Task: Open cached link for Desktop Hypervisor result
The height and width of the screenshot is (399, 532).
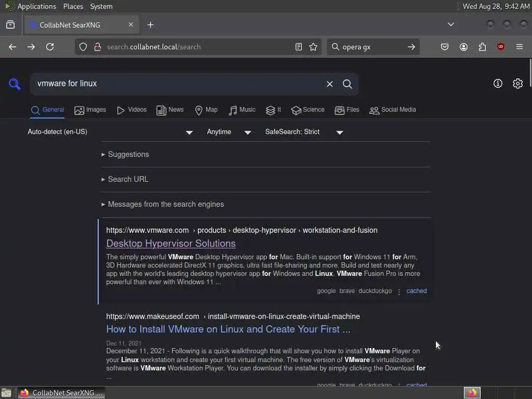Action: (x=416, y=291)
